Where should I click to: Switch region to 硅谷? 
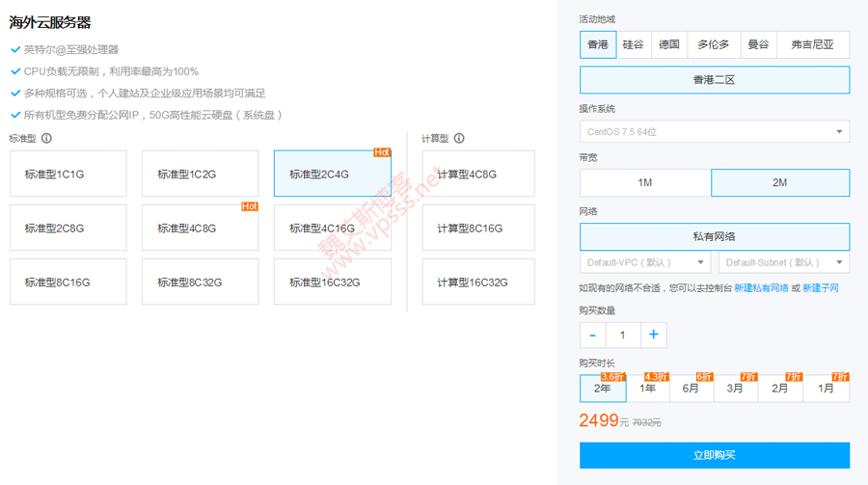[633, 45]
